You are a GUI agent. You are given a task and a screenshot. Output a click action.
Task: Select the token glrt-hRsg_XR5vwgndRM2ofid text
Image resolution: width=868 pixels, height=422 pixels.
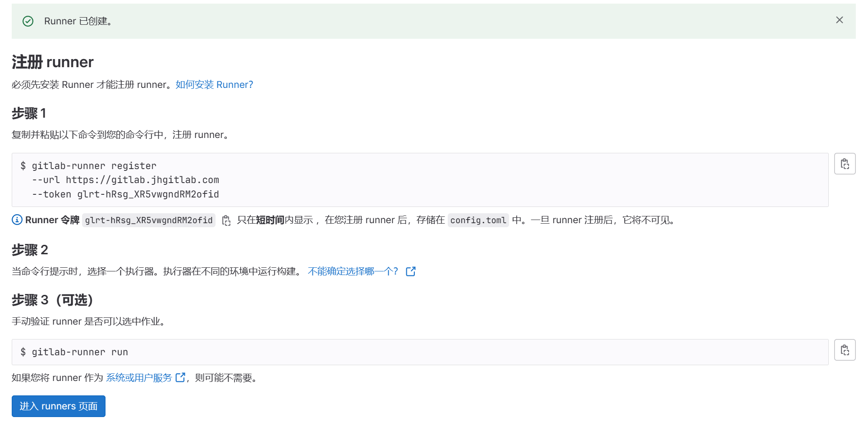pos(149,220)
